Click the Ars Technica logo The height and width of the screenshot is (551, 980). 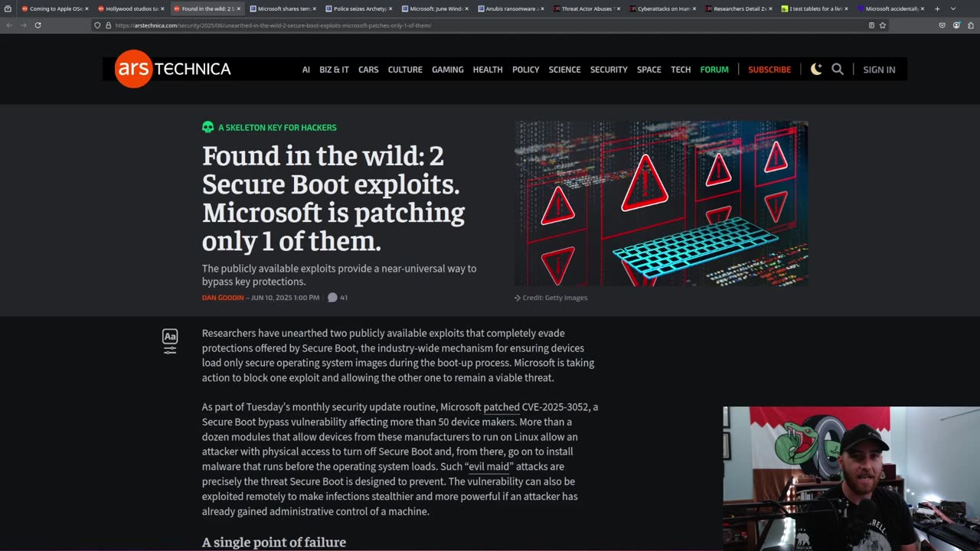[173, 69]
